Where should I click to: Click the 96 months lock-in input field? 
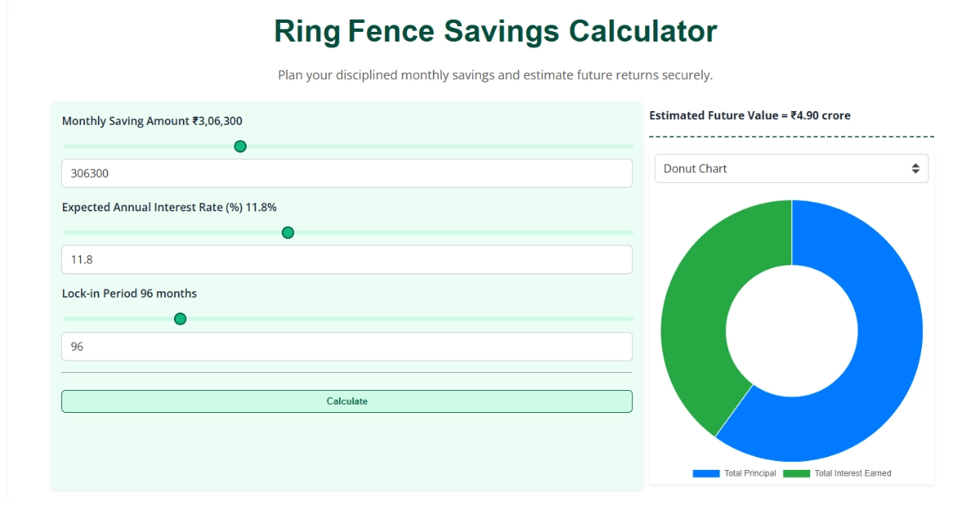coord(346,346)
